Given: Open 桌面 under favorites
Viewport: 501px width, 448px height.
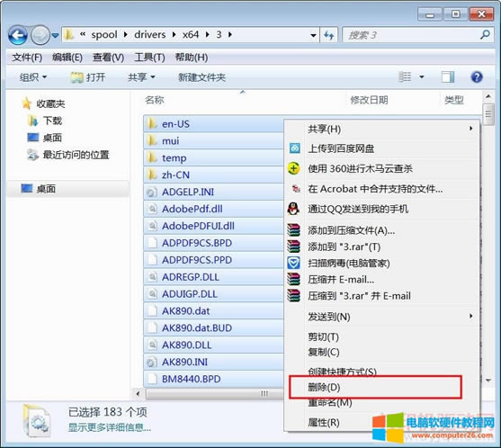Looking at the screenshot, I should tap(45, 138).
